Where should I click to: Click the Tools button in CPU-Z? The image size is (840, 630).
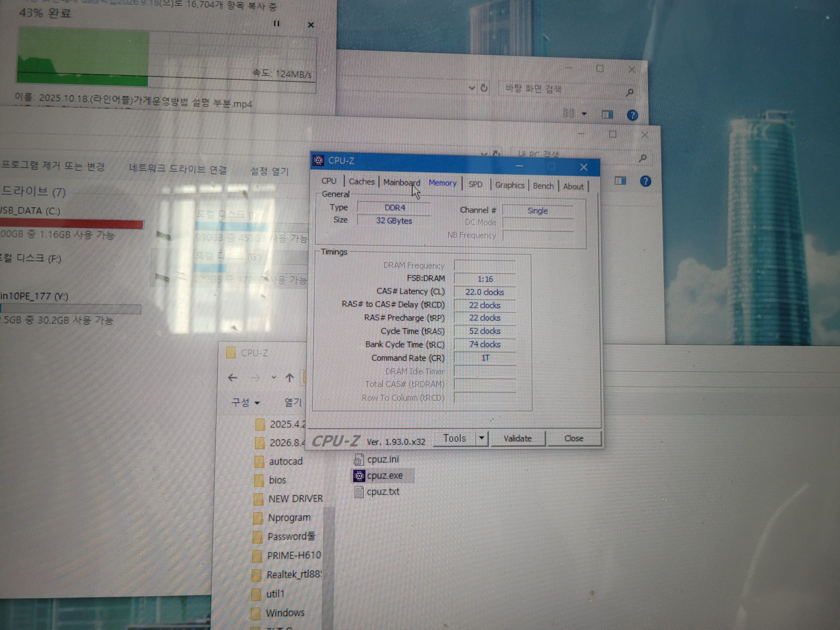coord(455,439)
